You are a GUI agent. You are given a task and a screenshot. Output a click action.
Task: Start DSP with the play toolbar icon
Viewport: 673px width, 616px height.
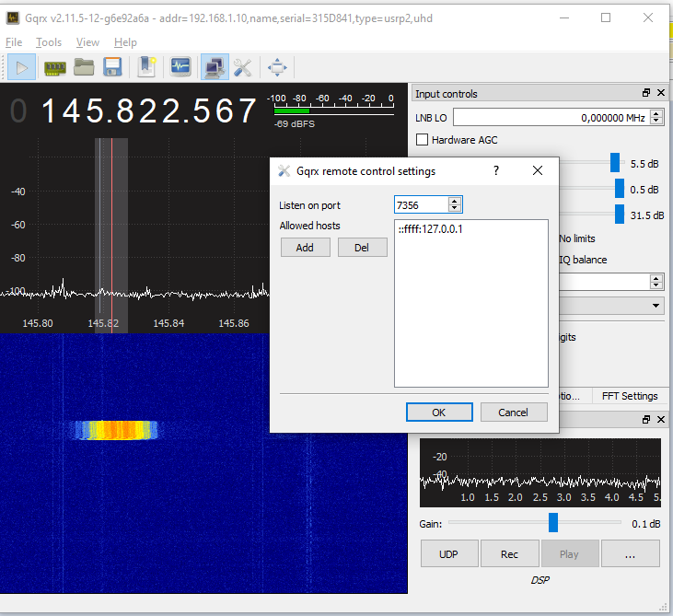(x=21, y=67)
